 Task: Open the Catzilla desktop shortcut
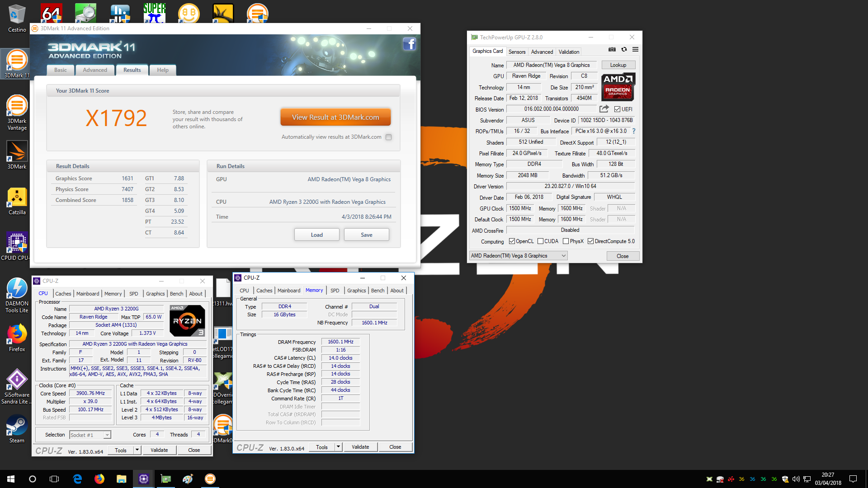click(x=17, y=201)
